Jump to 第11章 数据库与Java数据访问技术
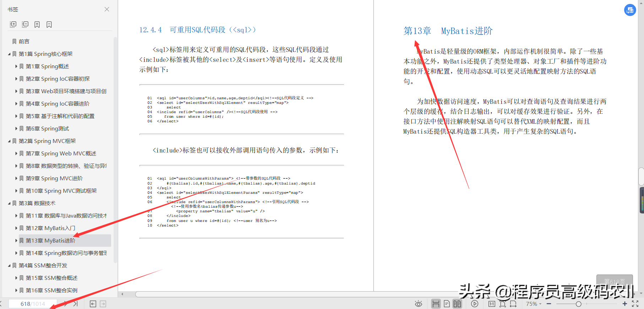 coord(66,216)
